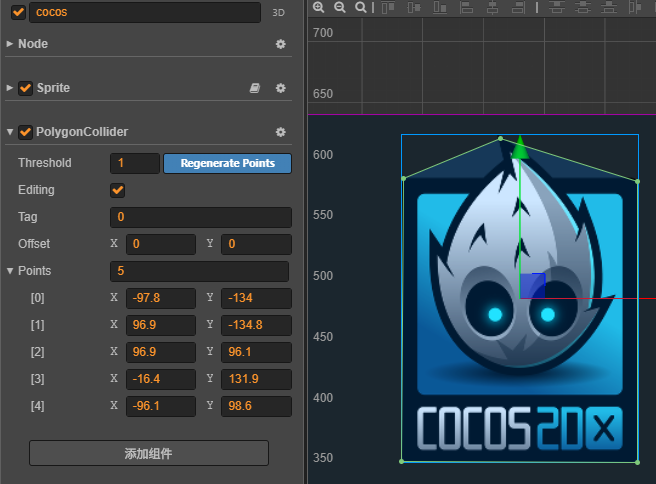Edit point [3] X value -16.4
Image resolution: width=656 pixels, height=484 pixels.
coord(161,379)
